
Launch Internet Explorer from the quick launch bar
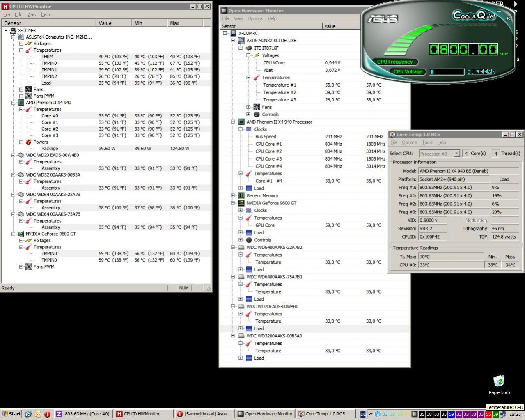tap(28, 414)
